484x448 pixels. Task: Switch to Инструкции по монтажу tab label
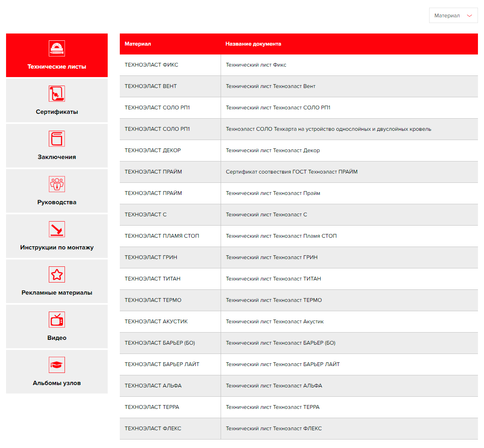[57, 247]
